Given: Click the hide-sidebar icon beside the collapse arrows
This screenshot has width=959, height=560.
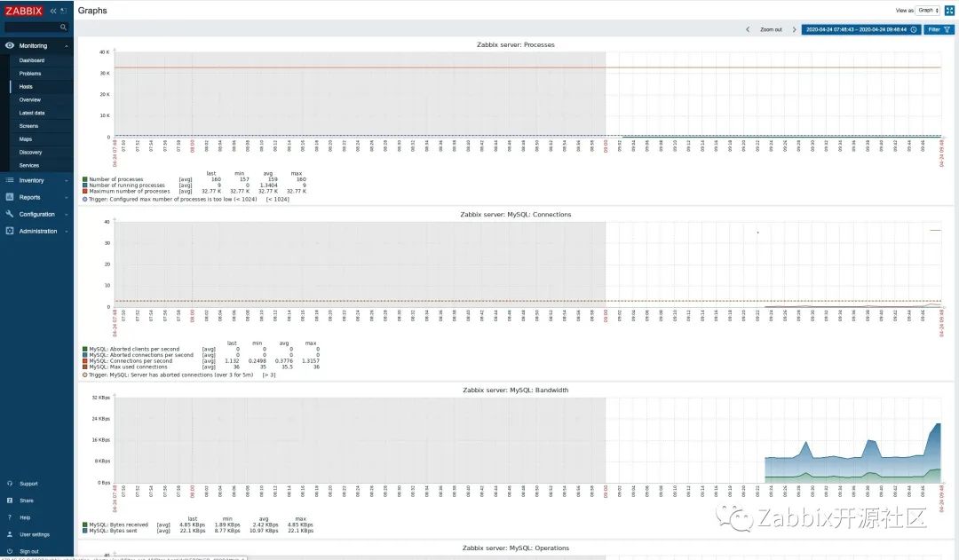Looking at the screenshot, I should pos(64,11).
